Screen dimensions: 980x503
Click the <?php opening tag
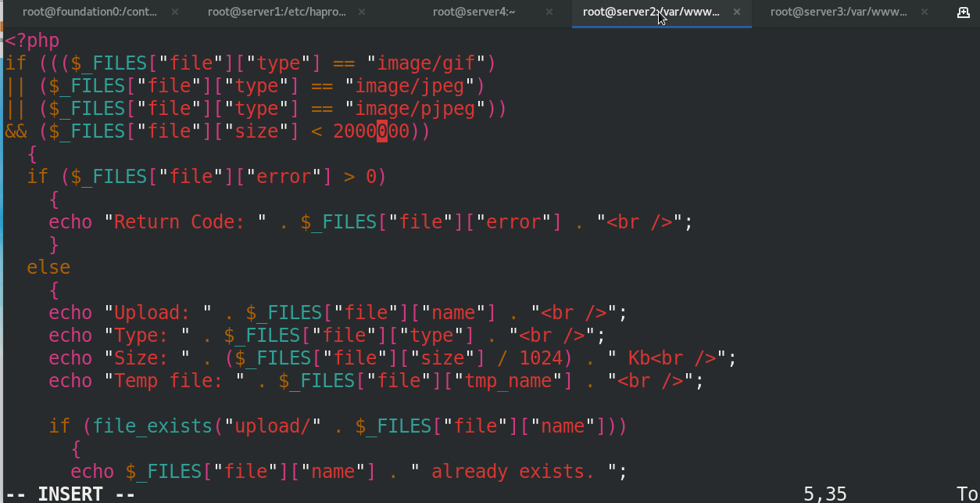click(x=32, y=41)
